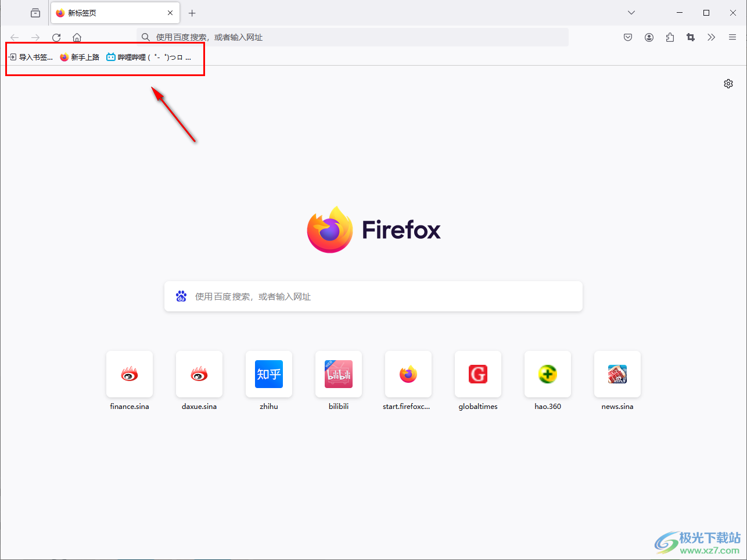Reload the current page
This screenshot has height=560, width=747.
click(56, 37)
